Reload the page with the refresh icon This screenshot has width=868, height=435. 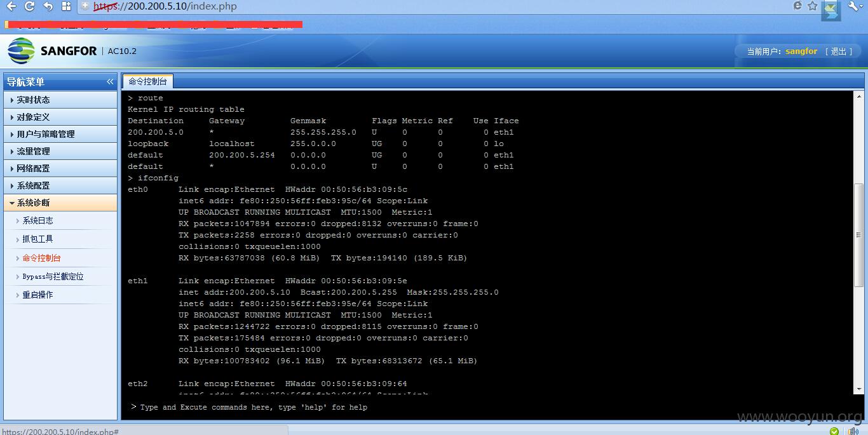29,6
